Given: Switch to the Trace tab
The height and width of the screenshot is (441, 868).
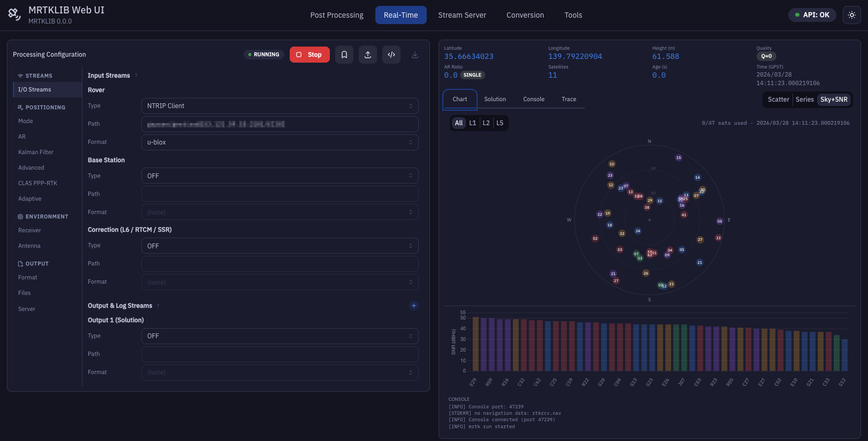Looking at the screenshot, I should pyautogui.click(x=569, y=99).
